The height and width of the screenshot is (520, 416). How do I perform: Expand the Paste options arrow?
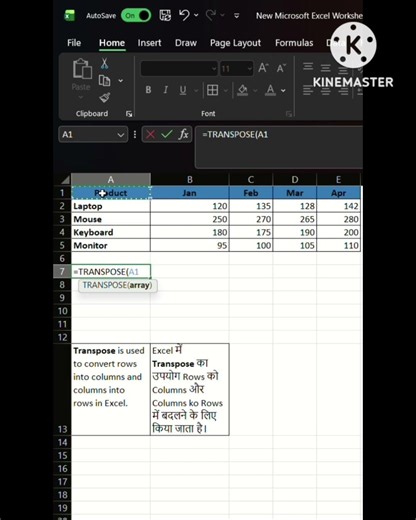(81, 97)
